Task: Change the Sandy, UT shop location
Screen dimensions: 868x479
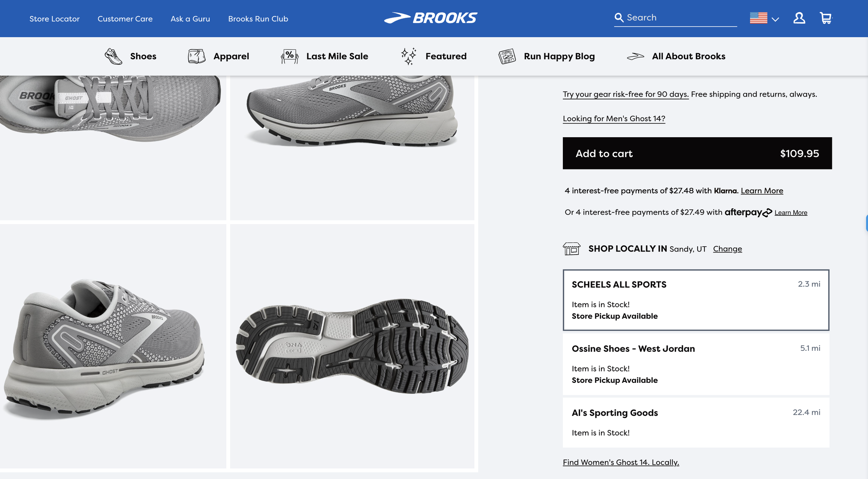Action: 727,249
